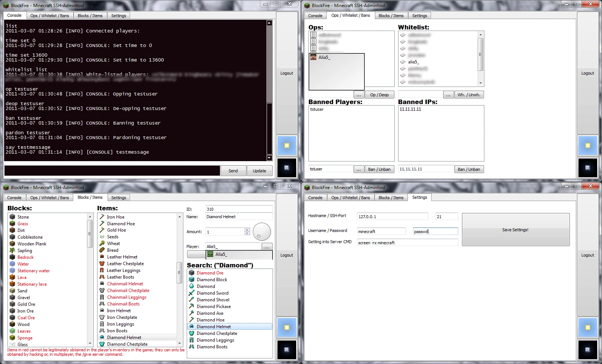Click yellow square icon in Console window
The image size is (602, 364).
(x=287, y=145)
